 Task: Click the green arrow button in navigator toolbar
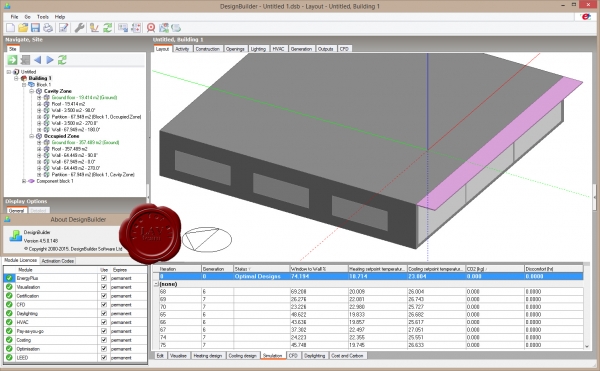click(12, 60)
